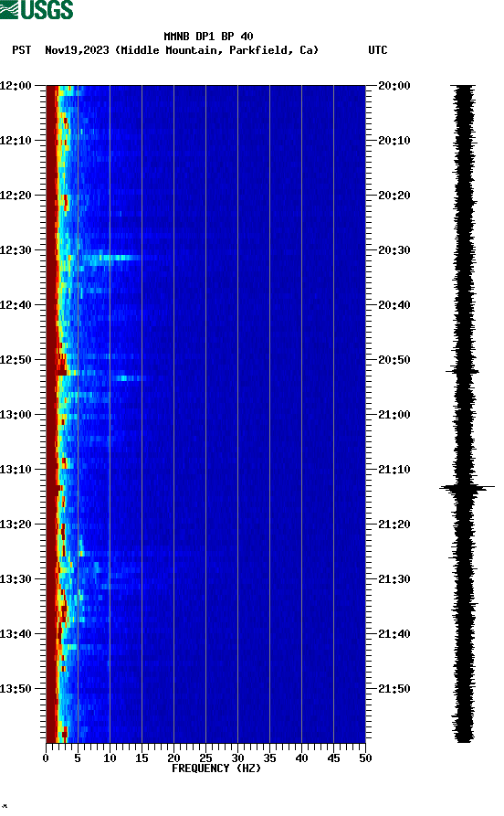Click the cyan spectrogram burst near 12:53 PST
Image resolution: width=504 pixels, height=816 pixels.
click(128, 377)
